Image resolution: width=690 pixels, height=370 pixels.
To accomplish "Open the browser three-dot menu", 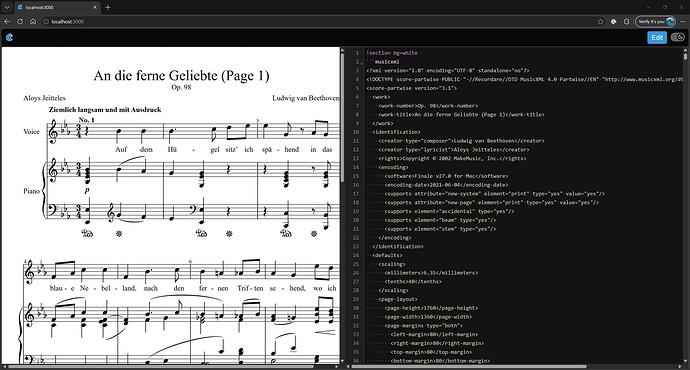I will point(683,22).
